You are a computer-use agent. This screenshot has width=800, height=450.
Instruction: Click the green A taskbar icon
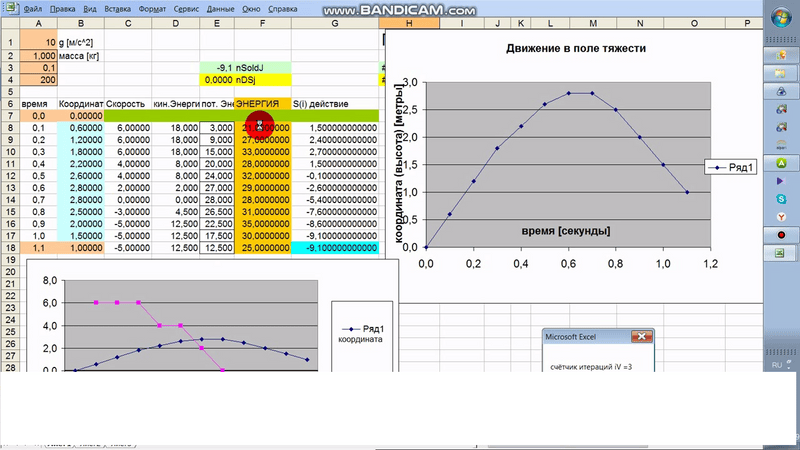point(781,162)
